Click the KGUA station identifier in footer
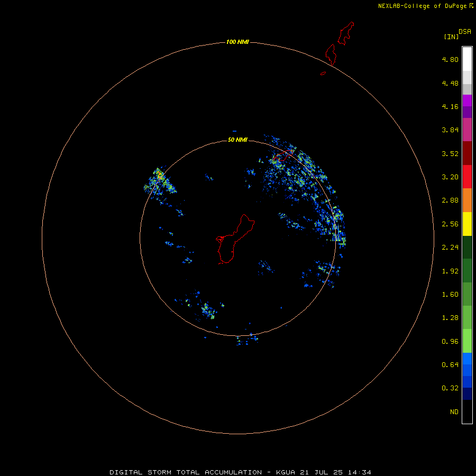Image resolution: width=476 pixels, height=476 pixels. [x=286, y=472]
